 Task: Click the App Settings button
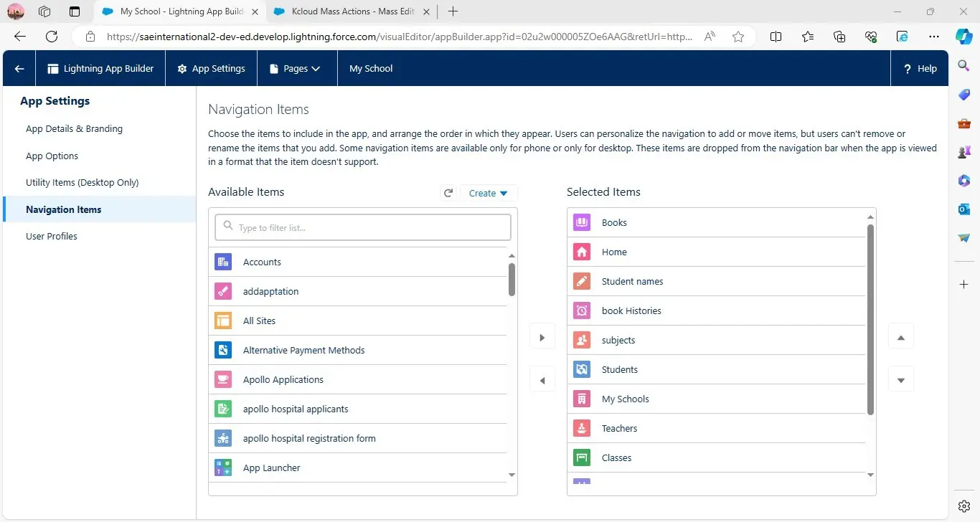(211, 69)
